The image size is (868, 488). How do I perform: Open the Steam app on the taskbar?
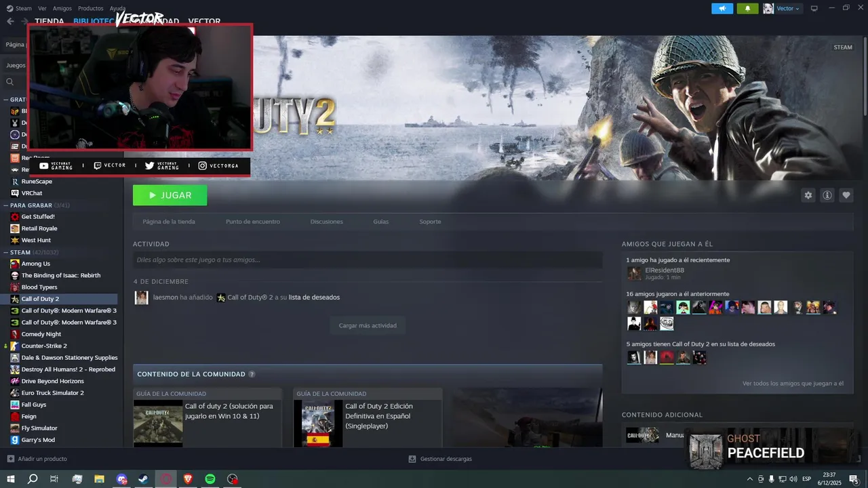coord(144,479)
